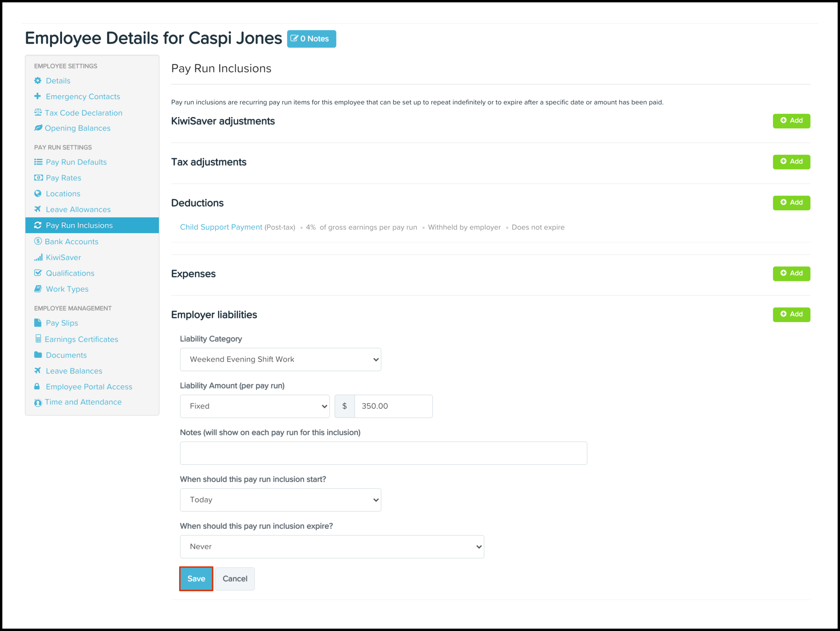Image resolution: width=840 pixels, height=631 pixels.
Task: Click the bar chart icon beside KiwiSaver
Action: tap(38, 257)
